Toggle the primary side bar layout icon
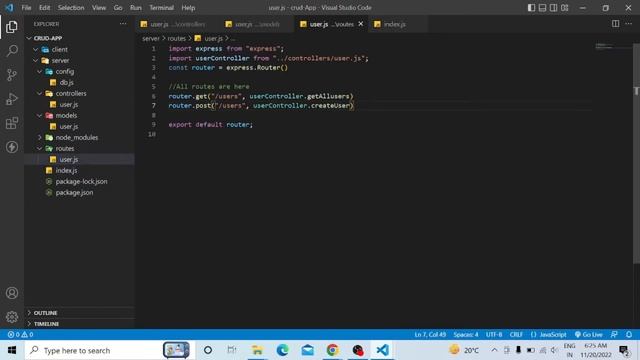 pos(531,8)
